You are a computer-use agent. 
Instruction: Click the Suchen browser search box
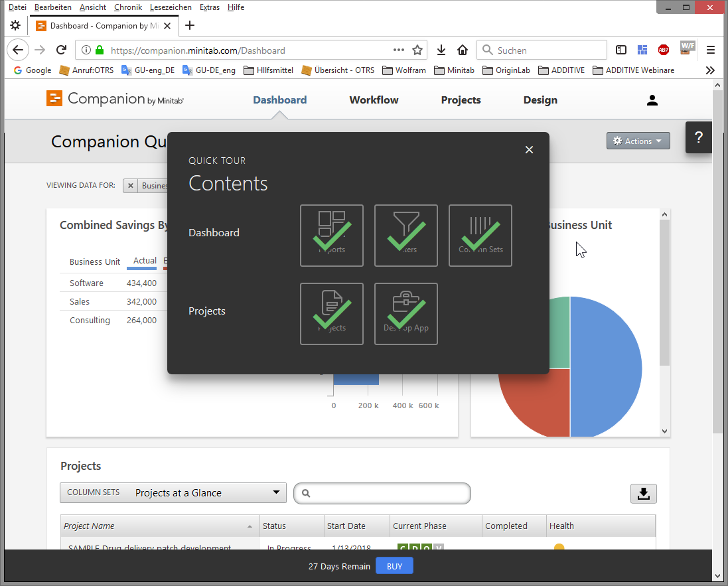542,50
